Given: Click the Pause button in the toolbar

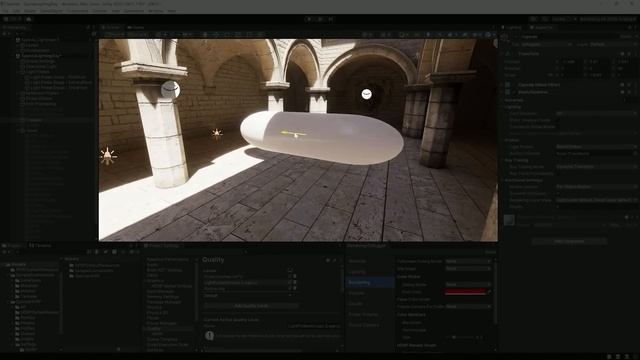Looking at the screenshot, I should pos(320,19).
